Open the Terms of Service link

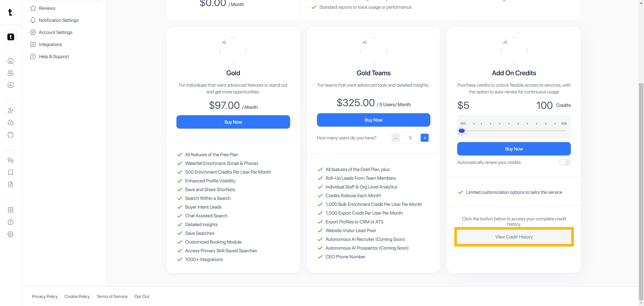point(112,296)
